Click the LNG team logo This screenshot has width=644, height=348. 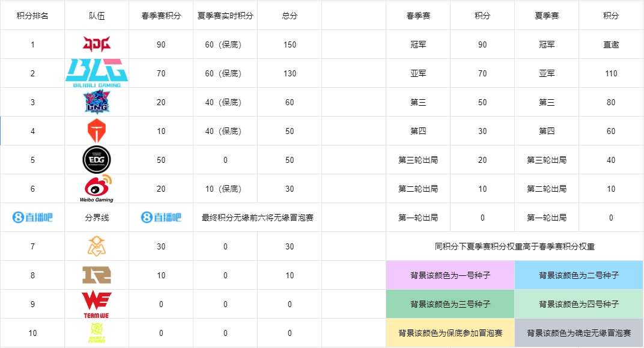click(97, 102)
